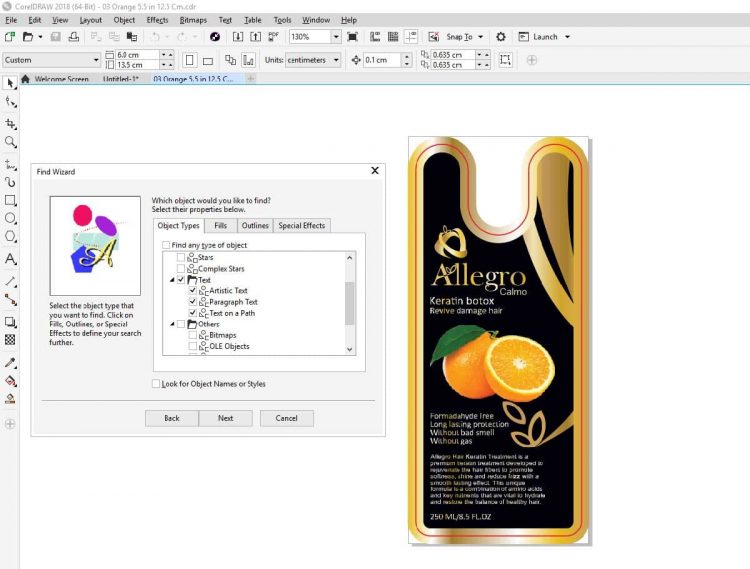Click the Export icon

pos(255,37)
